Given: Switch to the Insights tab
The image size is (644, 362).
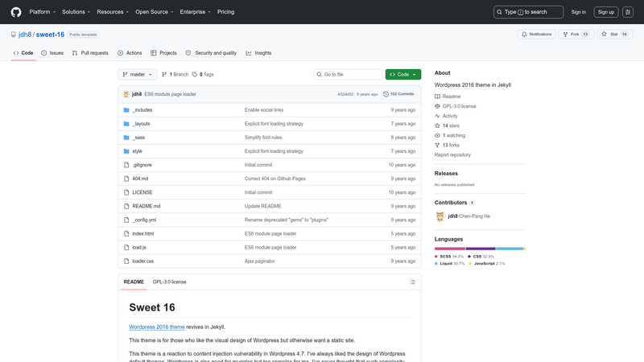Looking at the screenshot, I should (x=258, y=53).
